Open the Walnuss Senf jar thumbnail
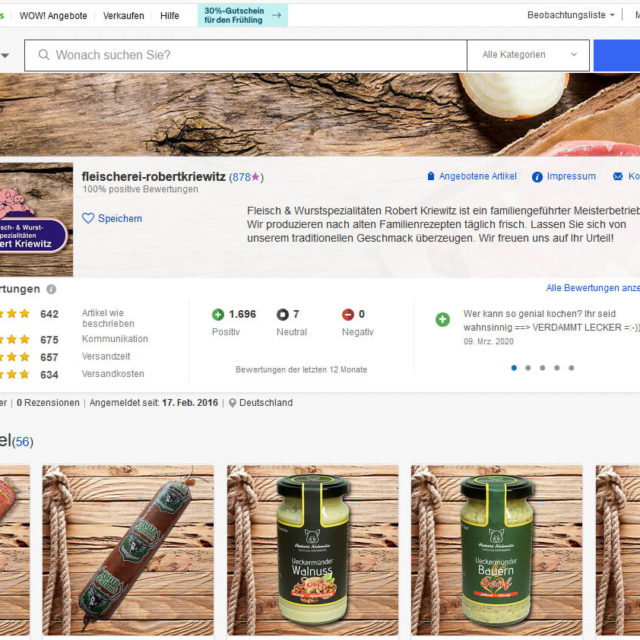Viewport: 640px width, 640px height. (x=313, y=550)
